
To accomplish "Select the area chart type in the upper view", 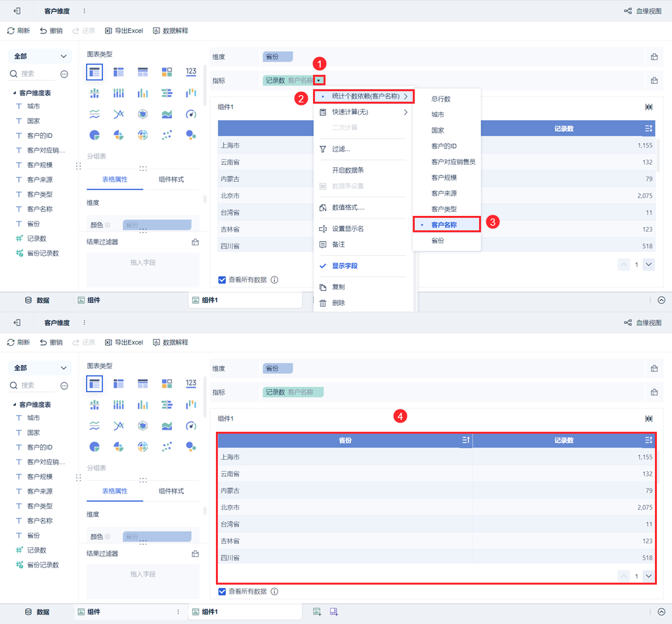I will (x=167, y=114).
